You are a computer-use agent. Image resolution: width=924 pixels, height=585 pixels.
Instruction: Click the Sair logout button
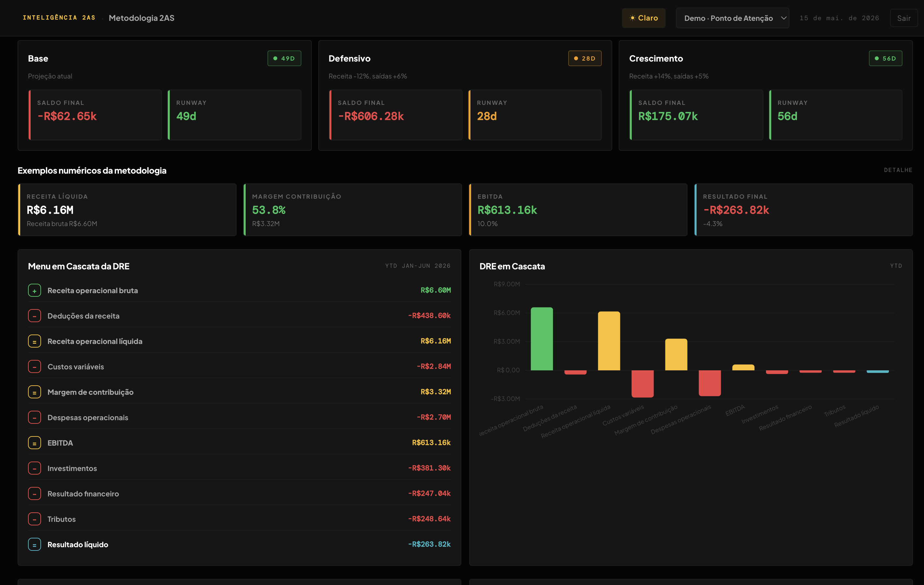(x=904, y=18)
